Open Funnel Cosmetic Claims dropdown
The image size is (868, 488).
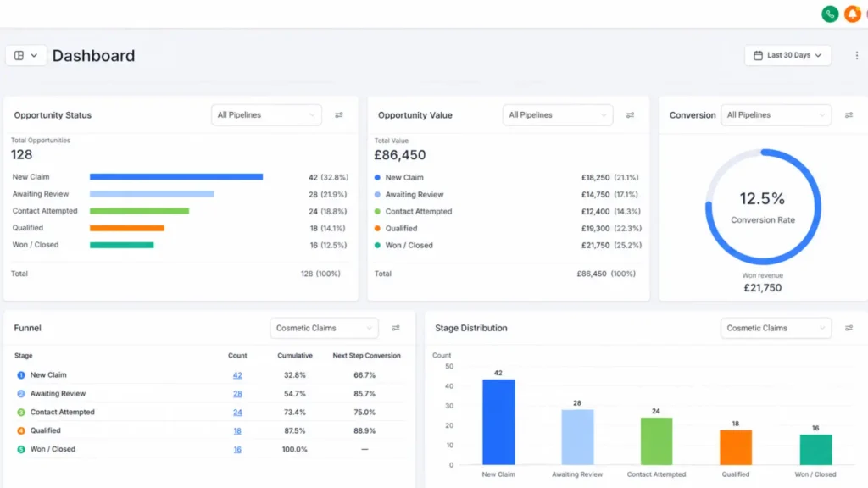tap(324, 328)
